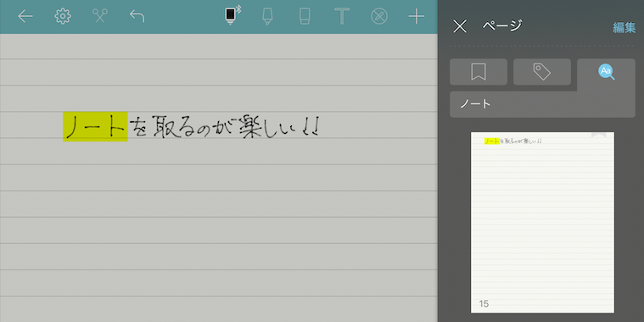Open settings via the gear icon
The image size is (644, 322).
coord(63,16)
